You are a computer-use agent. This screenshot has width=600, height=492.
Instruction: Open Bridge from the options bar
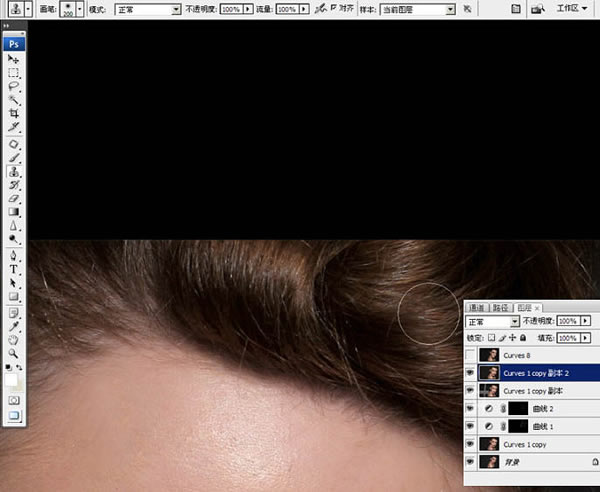coord(538,8)
